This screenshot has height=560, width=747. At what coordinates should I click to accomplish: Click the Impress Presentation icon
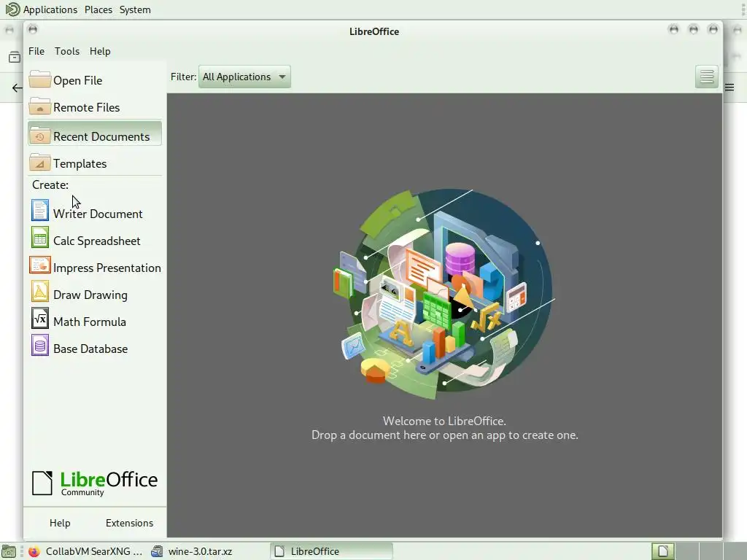40,264
